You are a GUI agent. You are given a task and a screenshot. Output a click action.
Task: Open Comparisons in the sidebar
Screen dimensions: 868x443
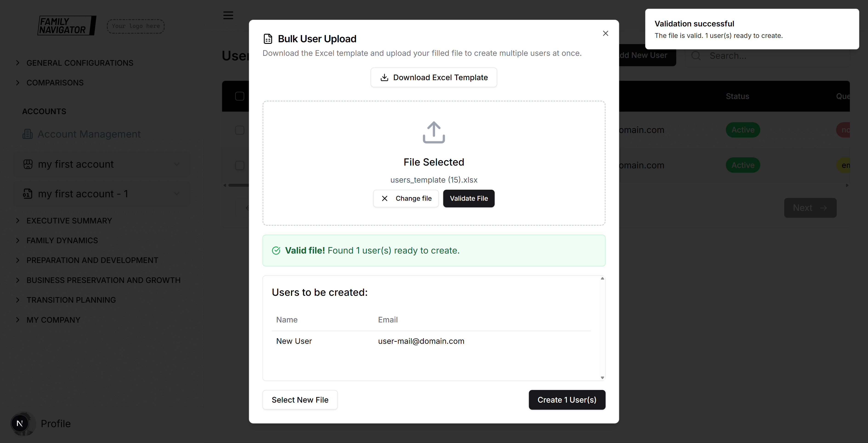[55, 82]
